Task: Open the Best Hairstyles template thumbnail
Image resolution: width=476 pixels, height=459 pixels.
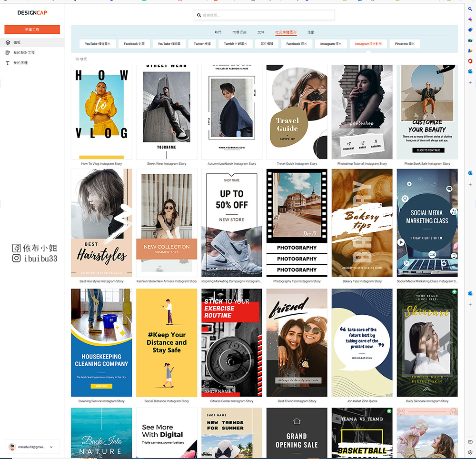Action: click(101, 223)
